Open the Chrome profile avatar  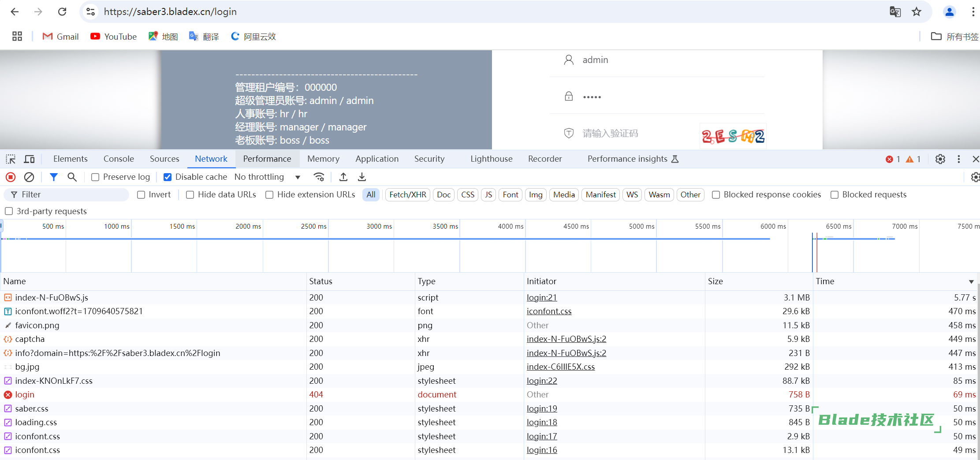(949, 12)
